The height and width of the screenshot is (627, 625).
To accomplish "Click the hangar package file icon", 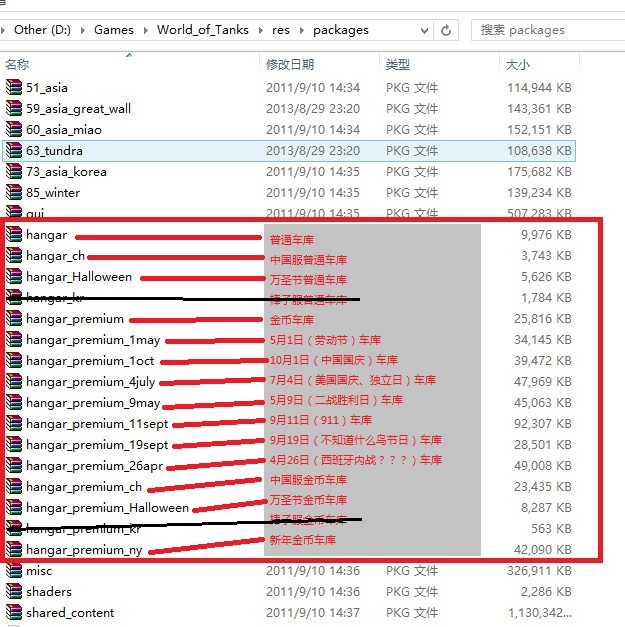I will point(14,234).
